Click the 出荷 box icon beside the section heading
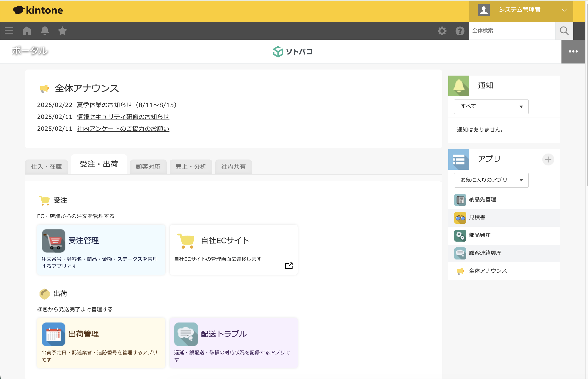The image size is (588, 379). click(x=44, y=294)
